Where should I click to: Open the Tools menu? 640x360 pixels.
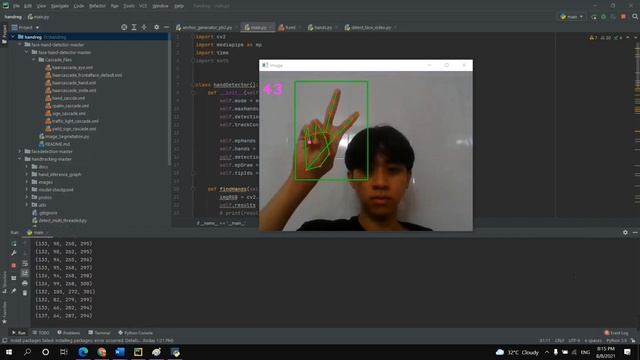[129, 6]
